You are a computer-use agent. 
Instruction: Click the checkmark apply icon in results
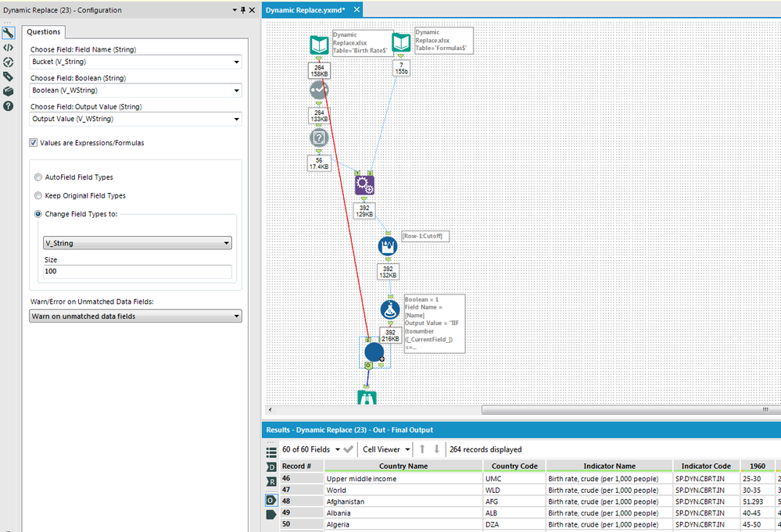click(348, 449)
